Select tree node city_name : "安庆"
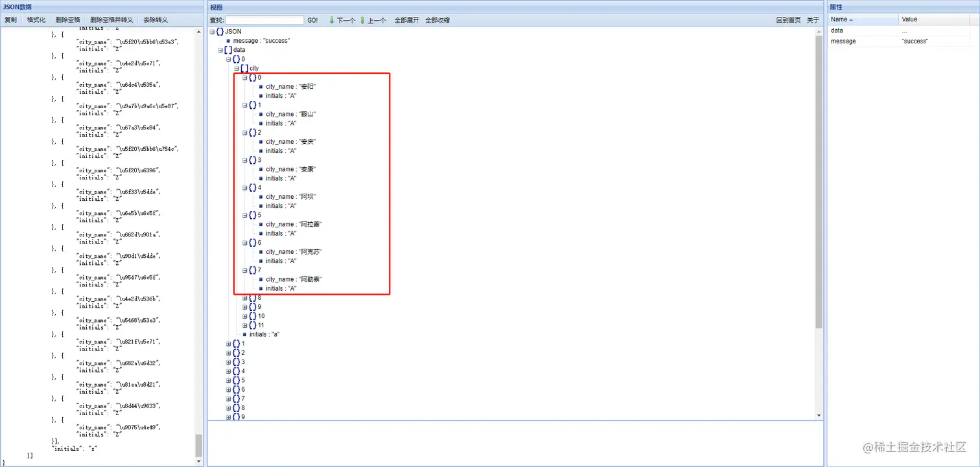This screenshot has width=980, height=467. coord(290,142)
